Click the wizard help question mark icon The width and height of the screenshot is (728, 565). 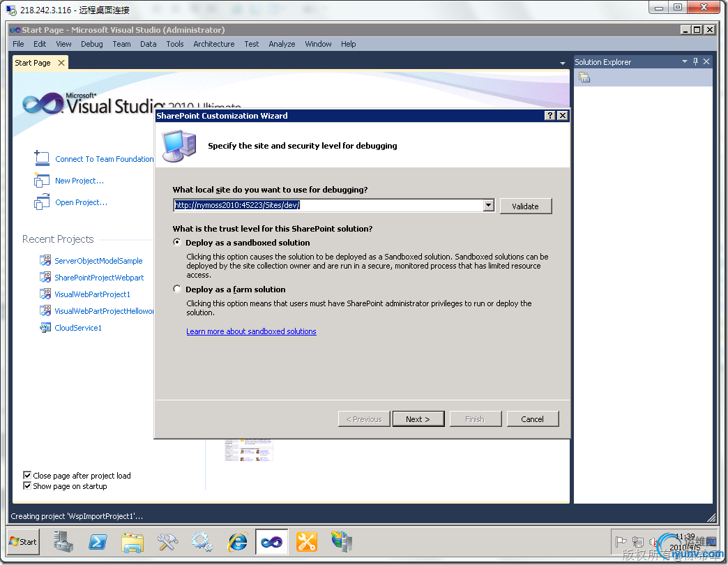coord(549,116)
